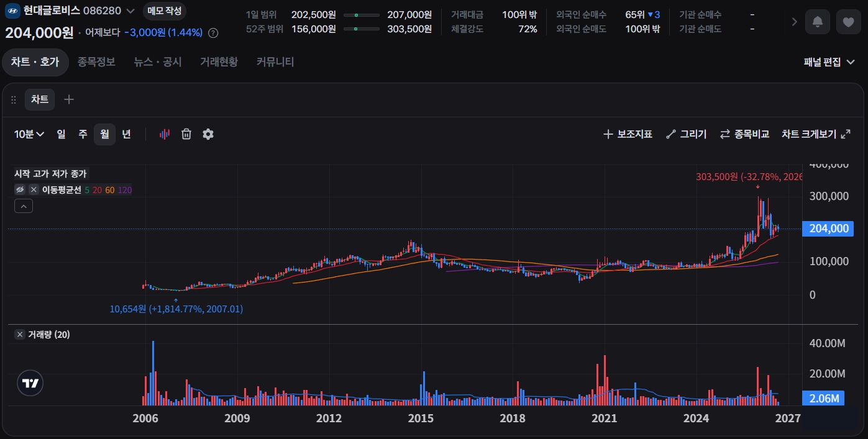Click the 1일 범위 range bar
868x439 pixels.
tap(362, 15)
